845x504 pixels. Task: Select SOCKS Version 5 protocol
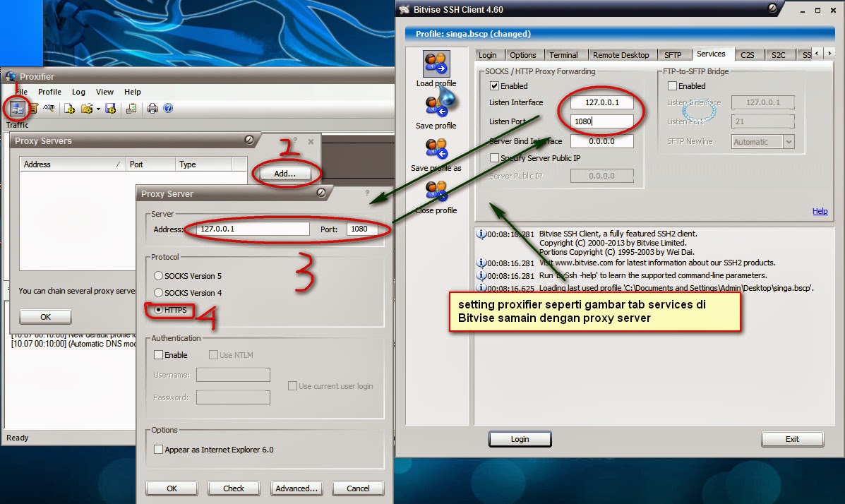tap(158, 276)
